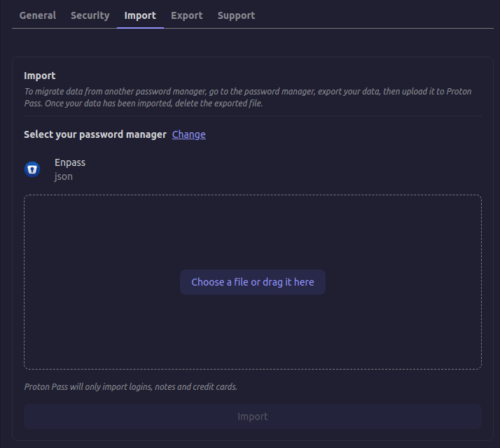Open the Support tab
Viewport: 500px width, 448px height.
pos(236,15)
